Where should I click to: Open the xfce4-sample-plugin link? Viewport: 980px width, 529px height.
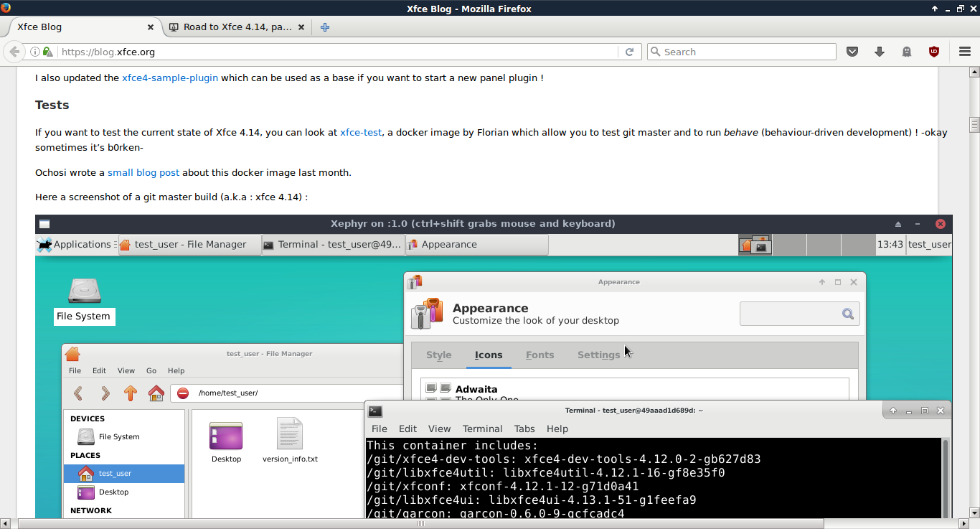[x=170, y=78]
